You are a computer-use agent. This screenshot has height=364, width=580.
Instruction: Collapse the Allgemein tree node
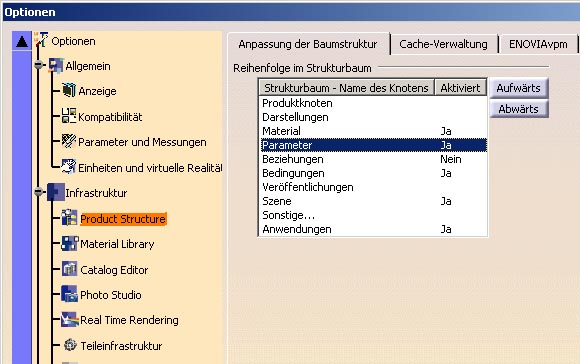[x=38, y=65]
